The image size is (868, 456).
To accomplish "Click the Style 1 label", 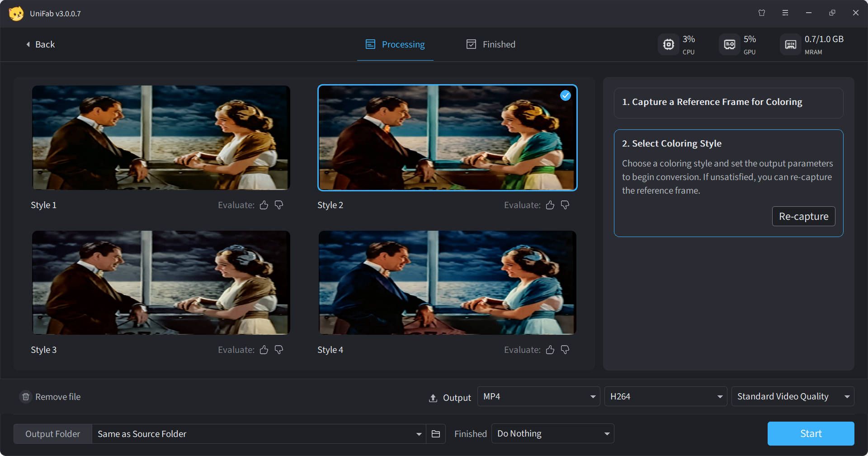I will click(43, 205).
